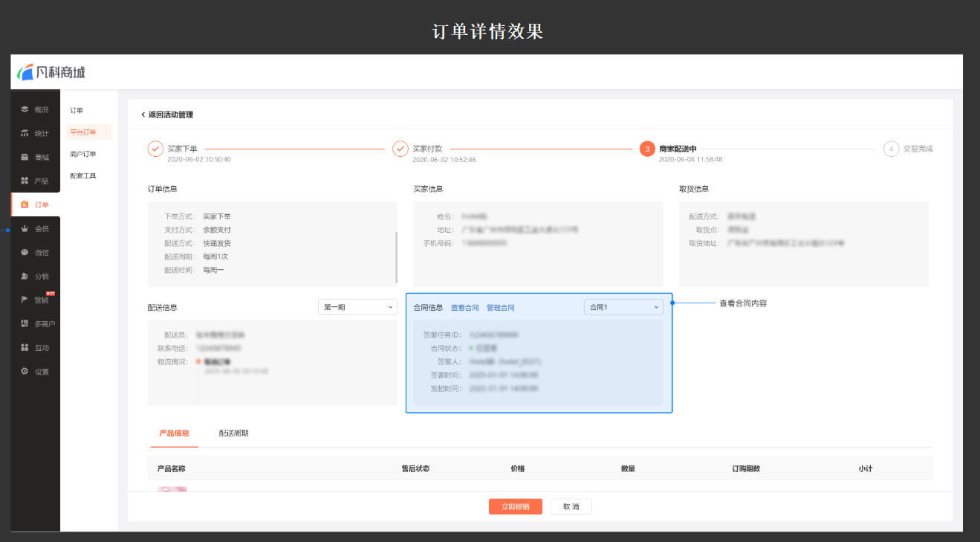
Task: Open 商户订单 in the secondary menu
Action: click(x=83, y=154)
